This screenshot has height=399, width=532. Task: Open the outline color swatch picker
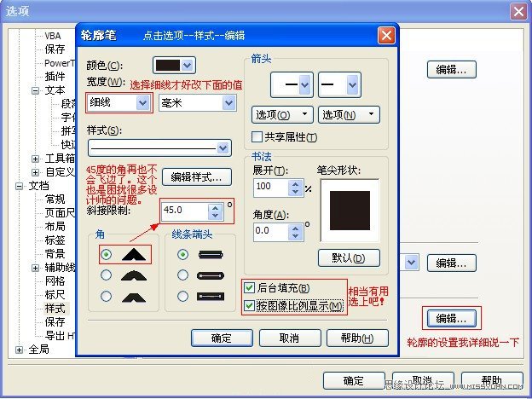(x=174, y=65)
